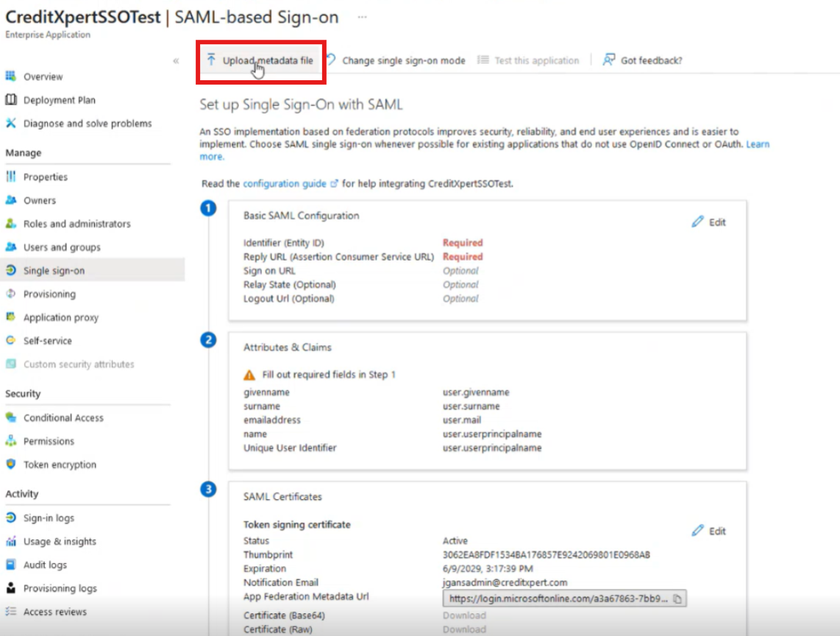Open Single sign-on in the sidebar

pos(92,270)
